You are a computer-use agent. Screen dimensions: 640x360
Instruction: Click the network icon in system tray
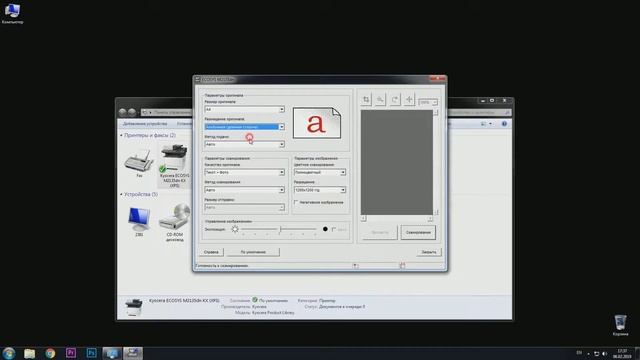(596, 353)
